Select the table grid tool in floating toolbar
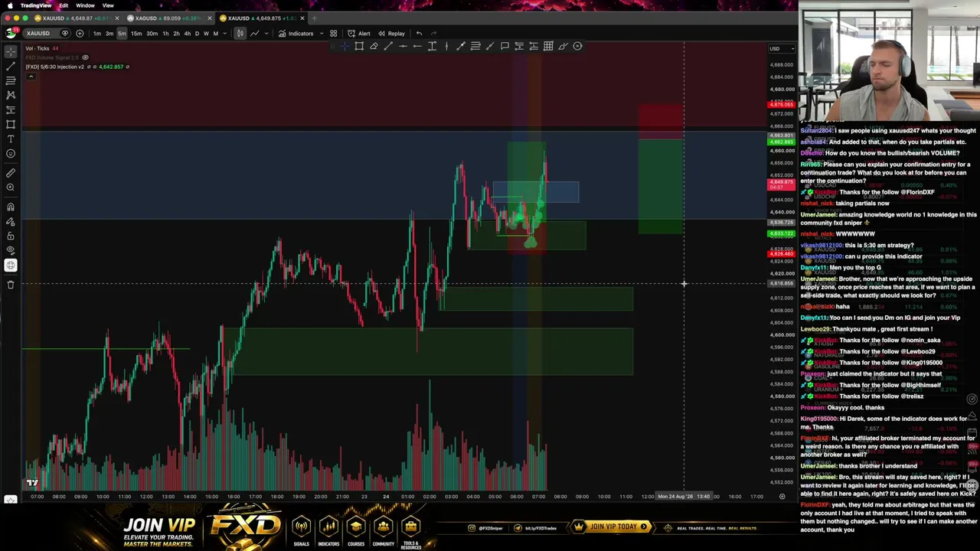Viewport: 980px width, 551px height. [548, 47]
